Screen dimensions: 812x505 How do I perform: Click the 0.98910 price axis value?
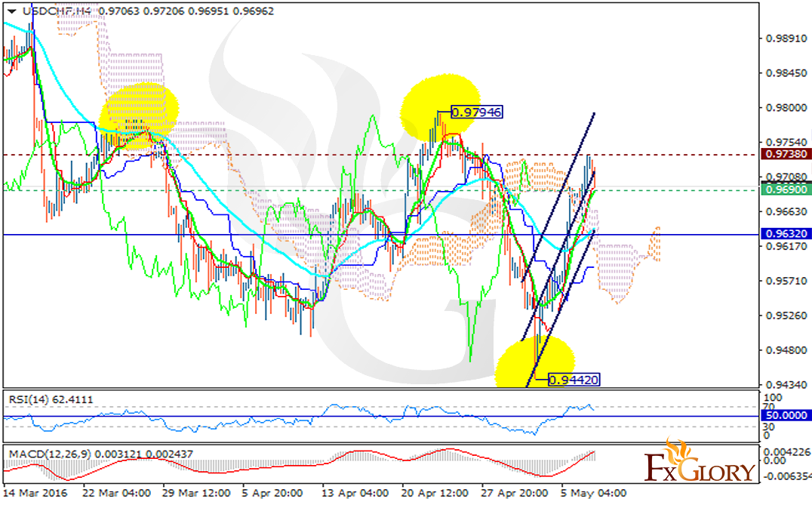click(x=786, y=38)
